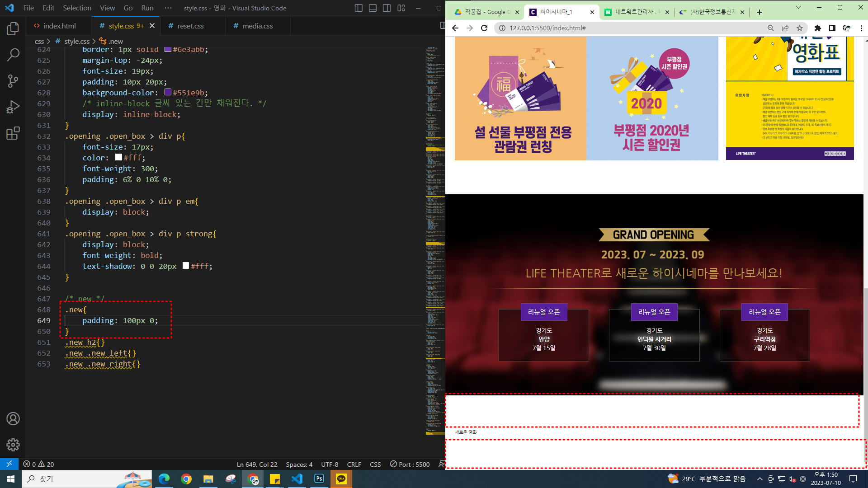This screenshot has height=488, width=868.
Task: Bookmark this page with star icon
Action: [800, 28]
